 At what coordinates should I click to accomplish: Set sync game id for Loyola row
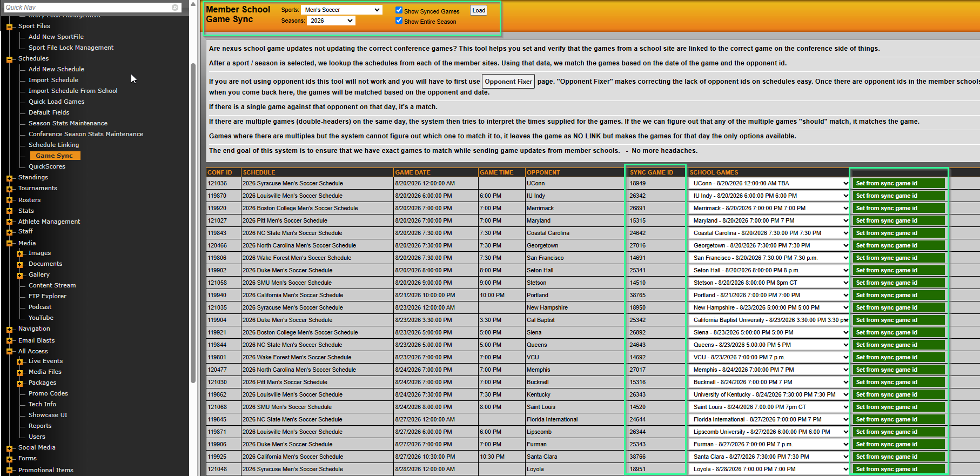click(899, 469)
